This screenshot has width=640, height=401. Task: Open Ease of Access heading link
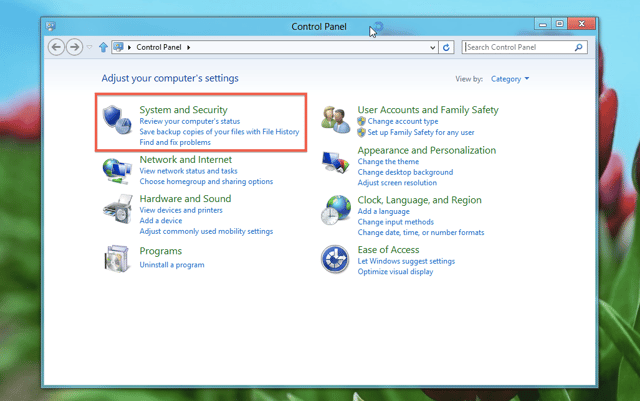point(388,250)
